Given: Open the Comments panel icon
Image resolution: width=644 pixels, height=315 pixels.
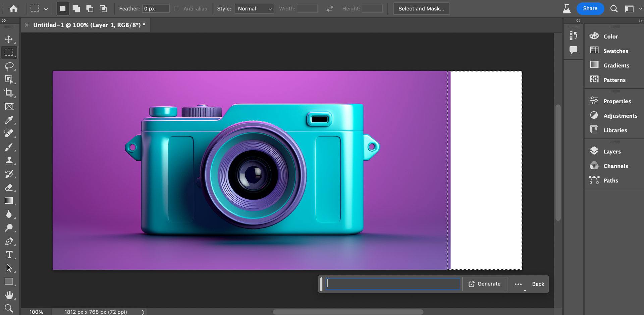Looking at the screenshot, I should (573, 50).
